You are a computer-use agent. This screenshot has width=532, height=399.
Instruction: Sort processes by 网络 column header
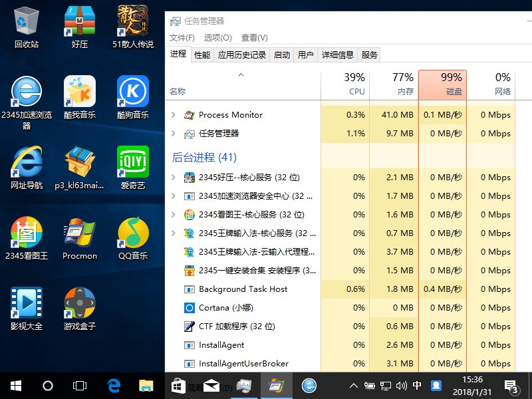(x=491, y=85)
